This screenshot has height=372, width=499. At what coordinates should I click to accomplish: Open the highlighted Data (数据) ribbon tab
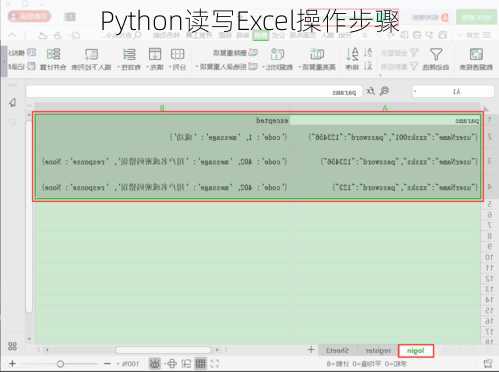click(260, 35)
